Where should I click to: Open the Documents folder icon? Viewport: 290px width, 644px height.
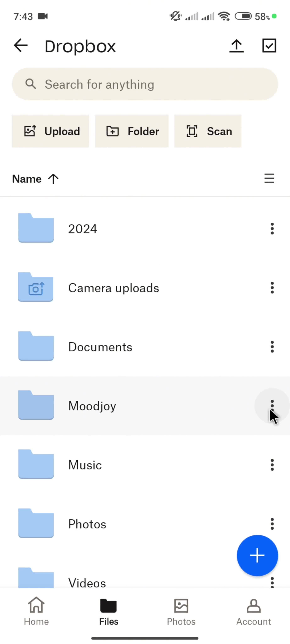[x=36, y=346]
